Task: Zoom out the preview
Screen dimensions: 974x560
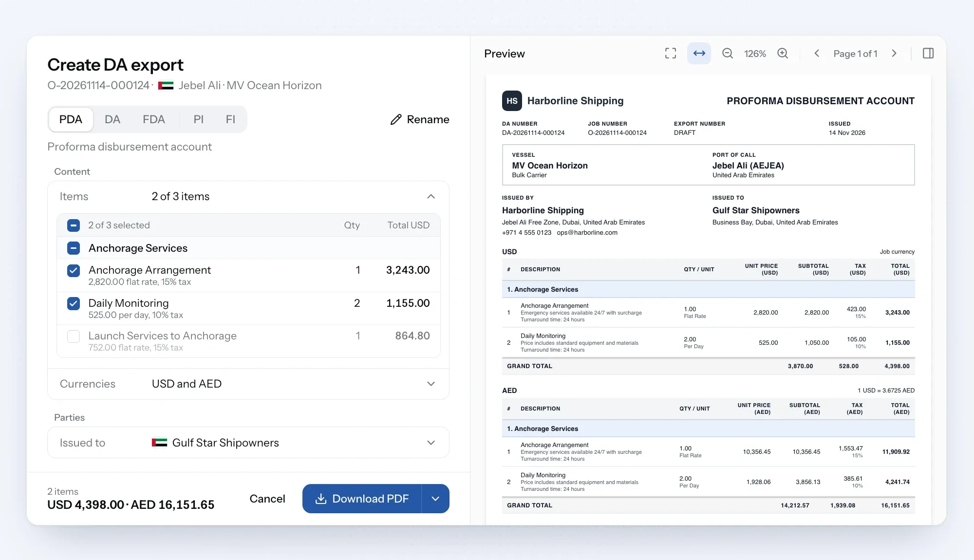Action: click(x=727, y=54)
